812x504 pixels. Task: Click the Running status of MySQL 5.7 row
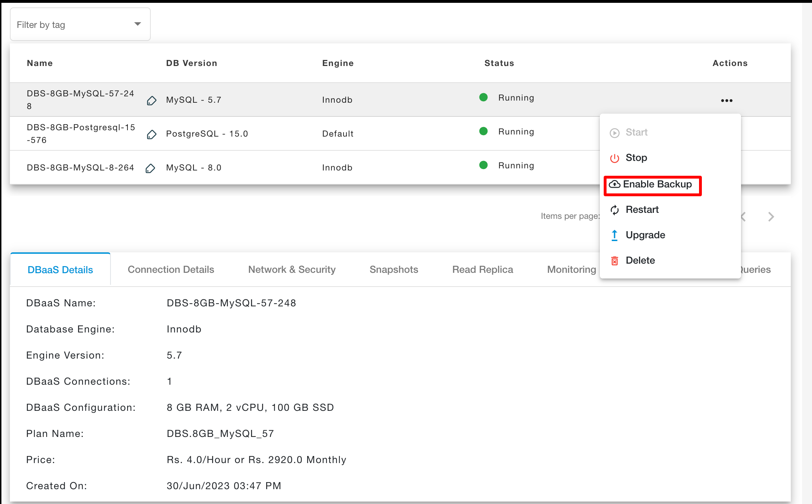(x=516, y=98)
